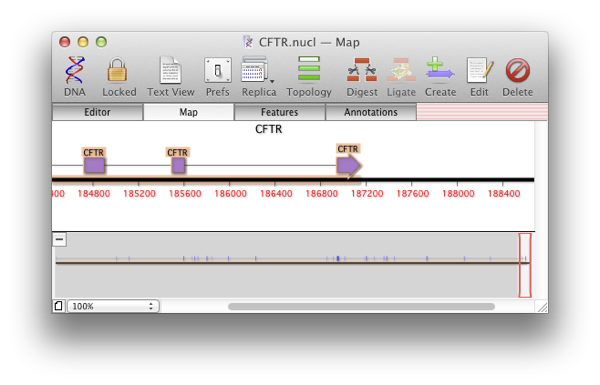Click the yellow minimize window button
Image resolution: width=600 pixels, height=385 pixels.
click(x=83, y=41)
